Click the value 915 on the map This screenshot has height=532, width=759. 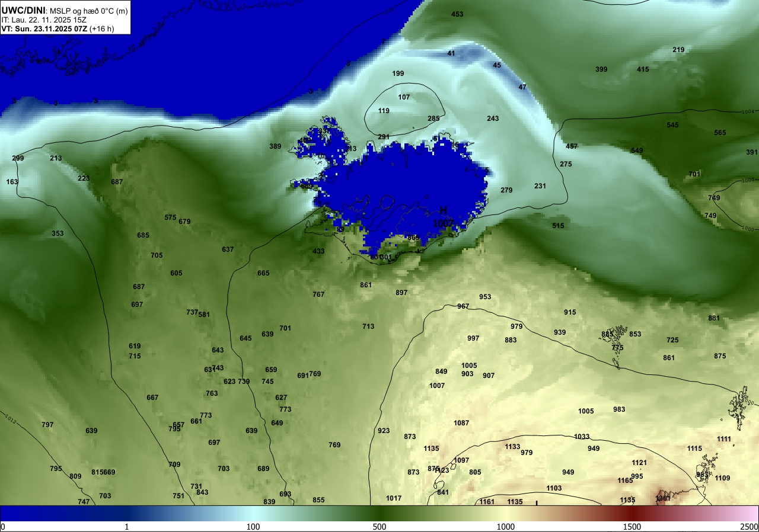point(570,312)
